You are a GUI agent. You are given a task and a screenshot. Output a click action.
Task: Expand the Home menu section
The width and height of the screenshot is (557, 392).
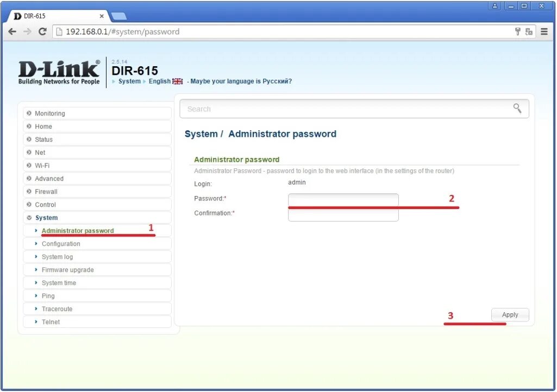click(x=97, y=127)
